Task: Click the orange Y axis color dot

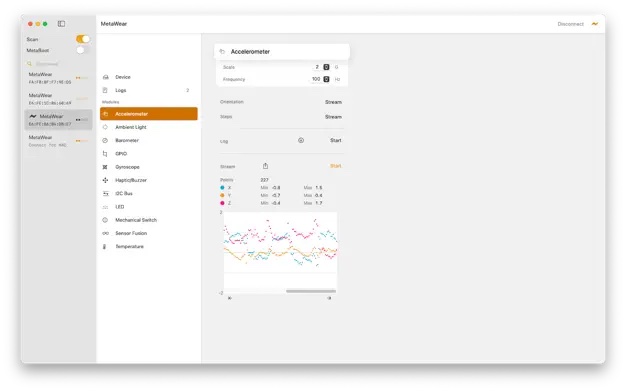Action: 222,195
